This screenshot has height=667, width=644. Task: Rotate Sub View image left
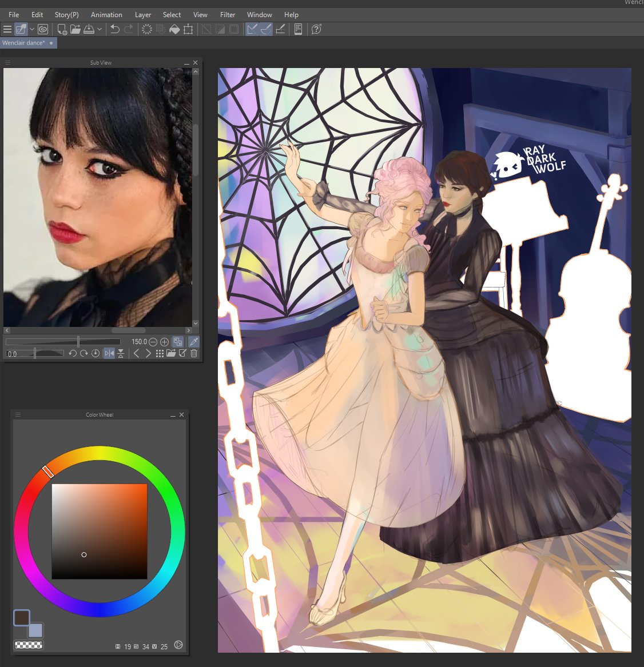point(73,353)
